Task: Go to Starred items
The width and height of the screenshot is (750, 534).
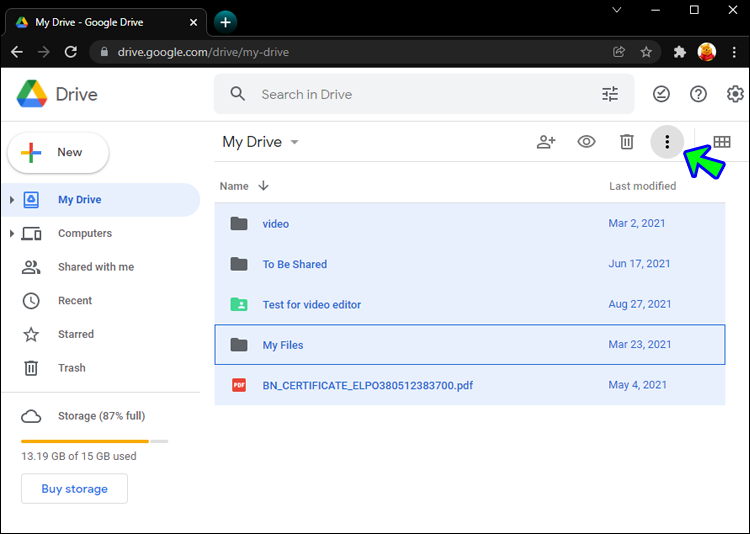Action: pos(75,334)
